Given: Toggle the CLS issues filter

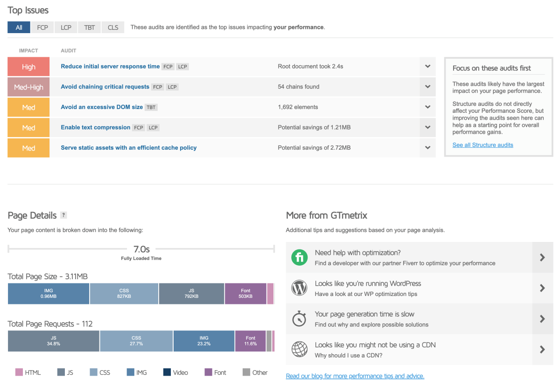Looking at the screenshot, I should 112,27.
